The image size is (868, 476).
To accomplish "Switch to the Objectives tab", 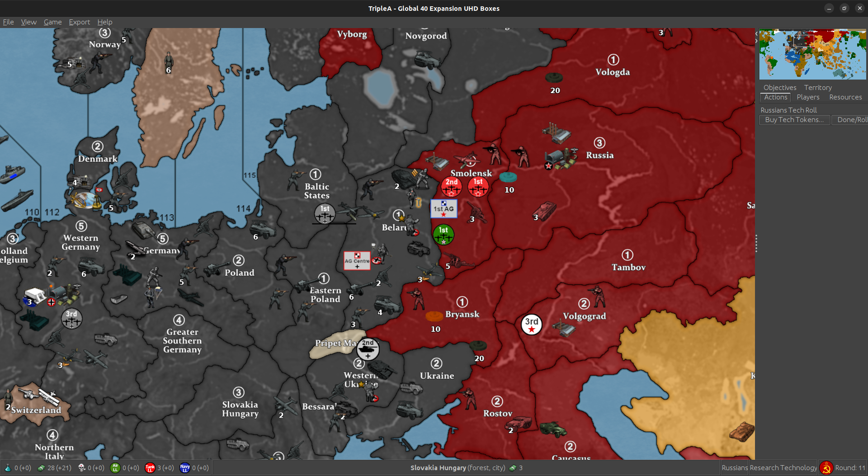I will pos(780,87).
